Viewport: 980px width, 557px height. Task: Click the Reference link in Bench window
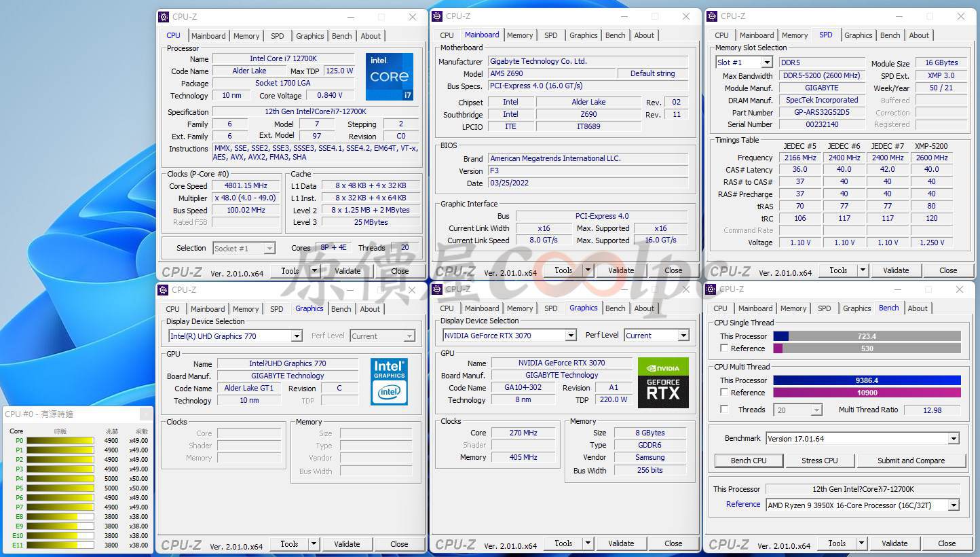click(743, 505)
